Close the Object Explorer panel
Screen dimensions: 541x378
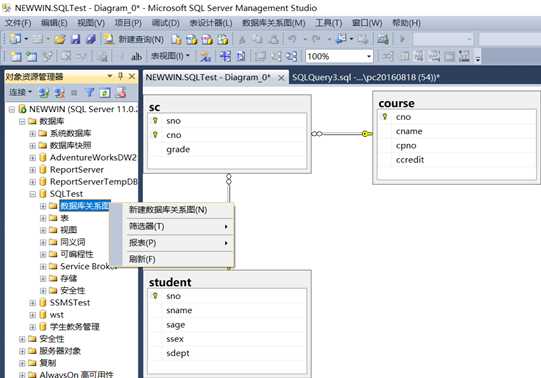pyautogui.click(x=132, y=76)
